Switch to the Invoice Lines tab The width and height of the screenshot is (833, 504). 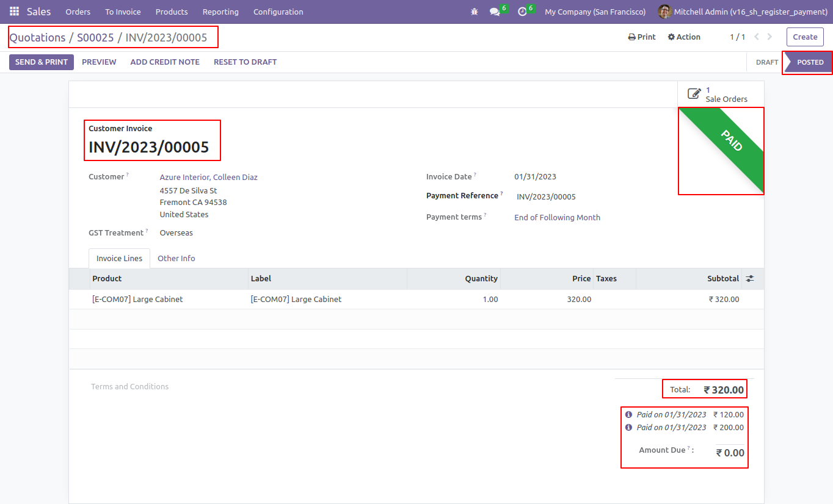[119, 258]
